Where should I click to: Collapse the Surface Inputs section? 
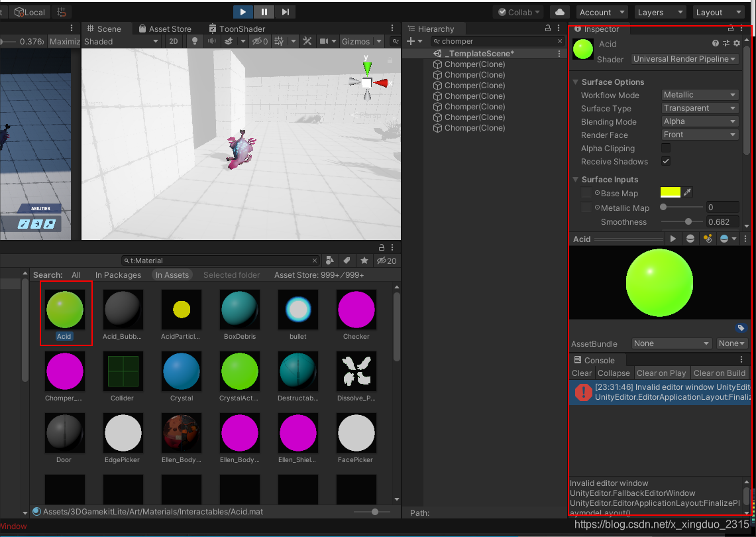(x=574, y=180)
